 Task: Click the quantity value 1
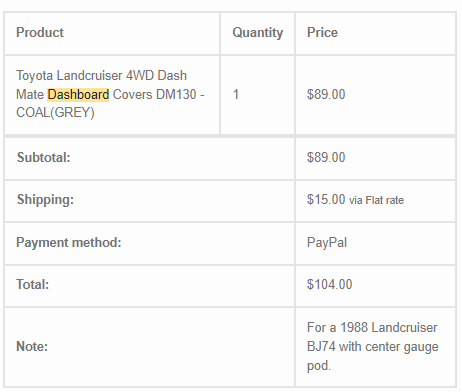(x=236, y=95)
